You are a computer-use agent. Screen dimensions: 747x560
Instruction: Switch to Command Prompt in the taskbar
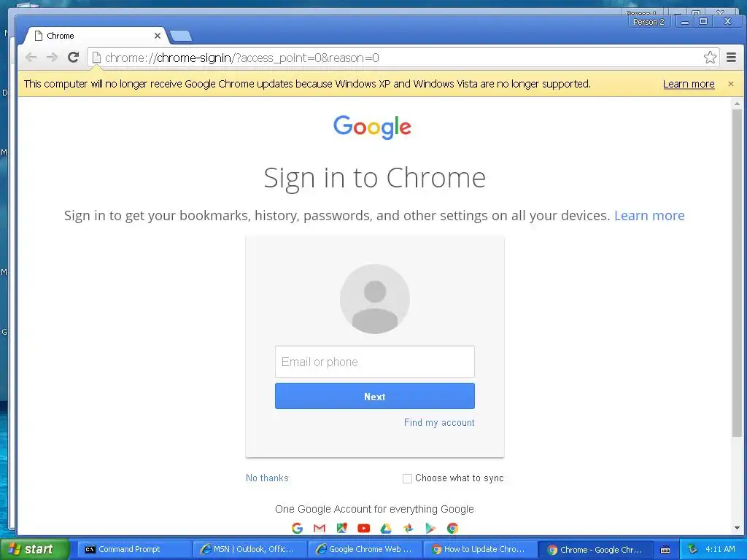tap(134, 549)
